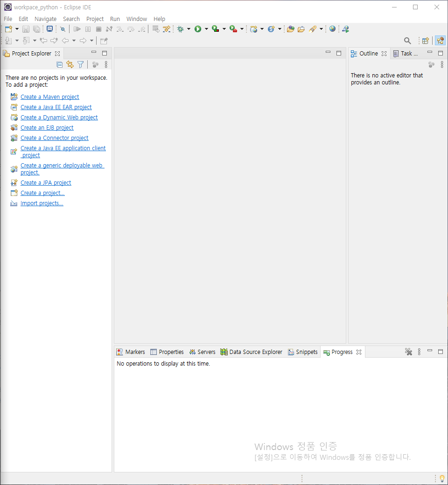Click the Coverage launch icon
This screenshot has height=485, width=448.
[216, 29]
